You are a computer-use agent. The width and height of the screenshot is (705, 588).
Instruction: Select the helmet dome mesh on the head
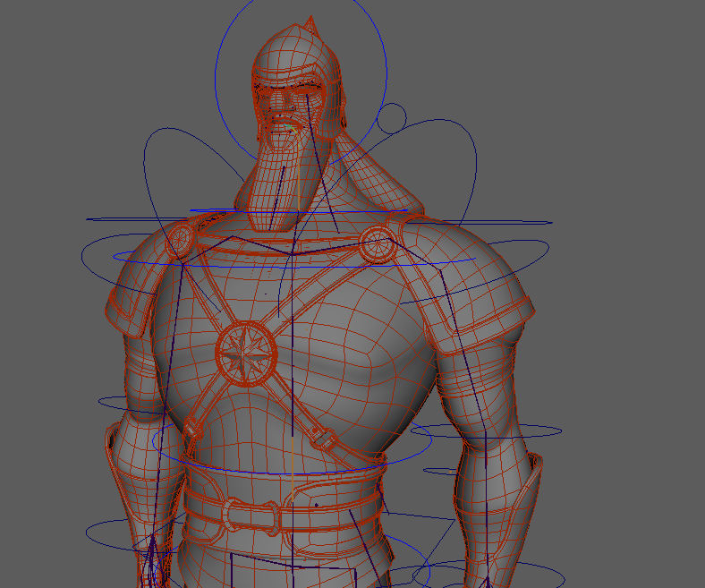[x=295, y=58]
